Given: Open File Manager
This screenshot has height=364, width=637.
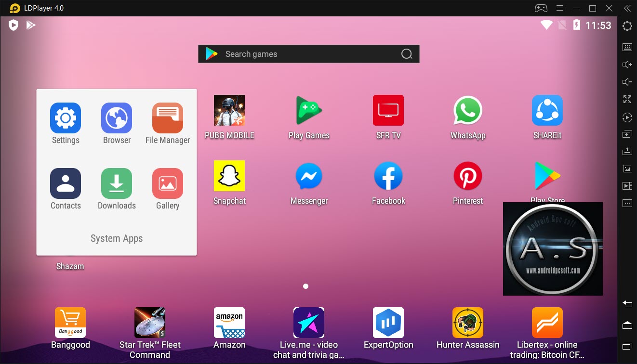Looking at the screenshot, I should (168, 118).
